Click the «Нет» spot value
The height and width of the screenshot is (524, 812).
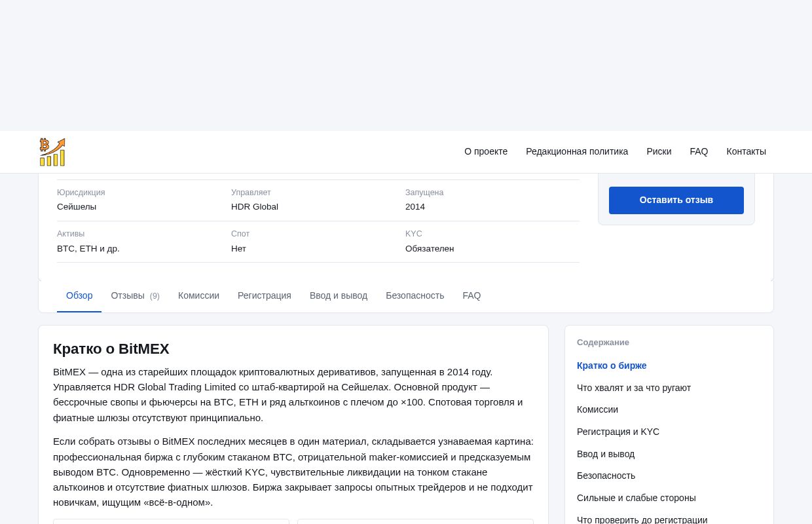(238, 249)
